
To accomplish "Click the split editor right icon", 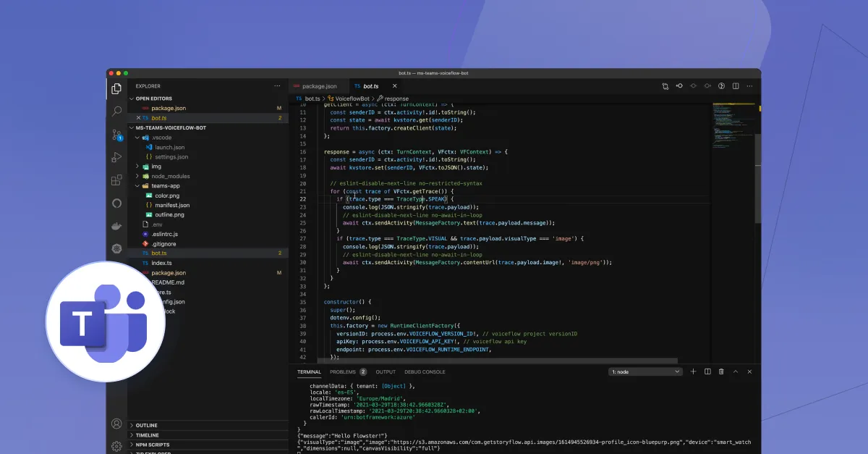I will (736, 86).
